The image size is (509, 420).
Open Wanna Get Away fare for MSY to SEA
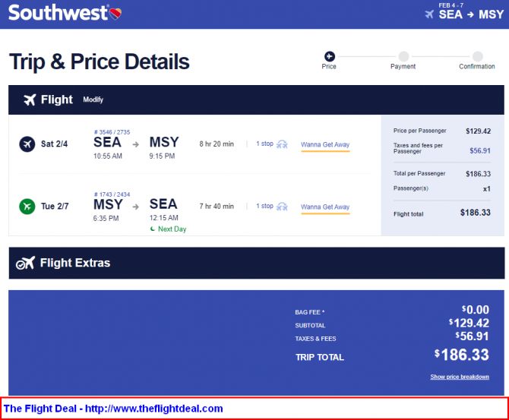tap(325, 207)
